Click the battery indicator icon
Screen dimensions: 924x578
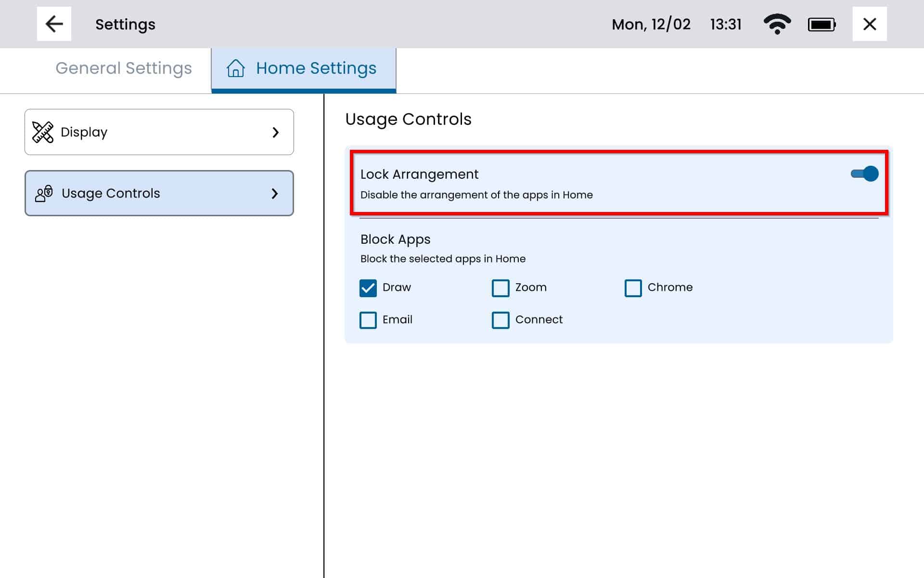(821, 25)
